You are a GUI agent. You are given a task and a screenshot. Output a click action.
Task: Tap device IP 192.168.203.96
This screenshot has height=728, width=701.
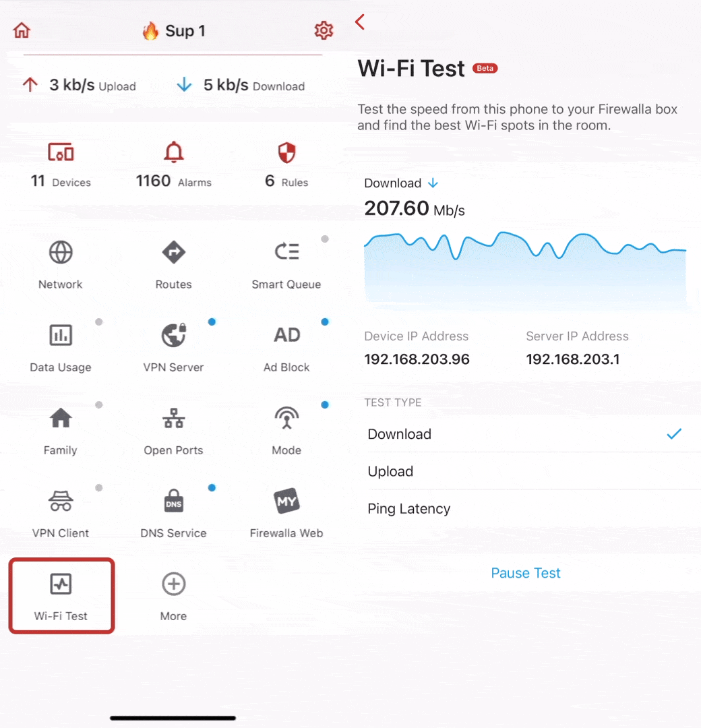point(417,359)
